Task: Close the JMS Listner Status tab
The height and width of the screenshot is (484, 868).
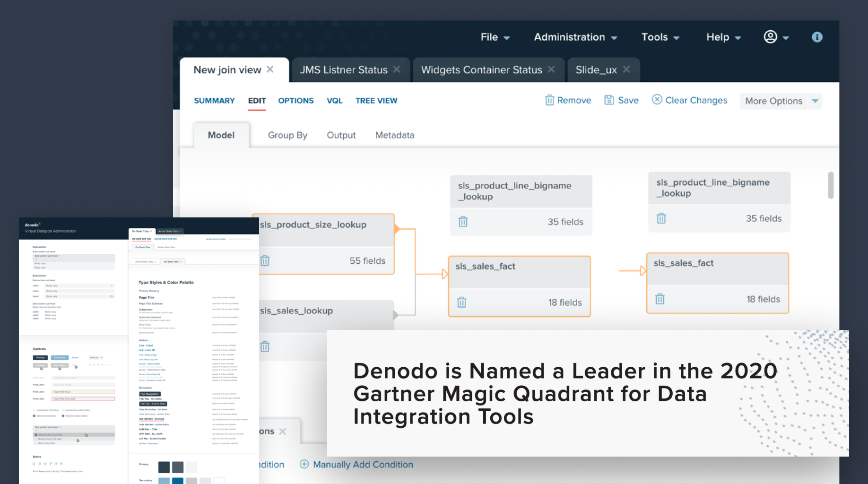Action: [x=397, y=69]
